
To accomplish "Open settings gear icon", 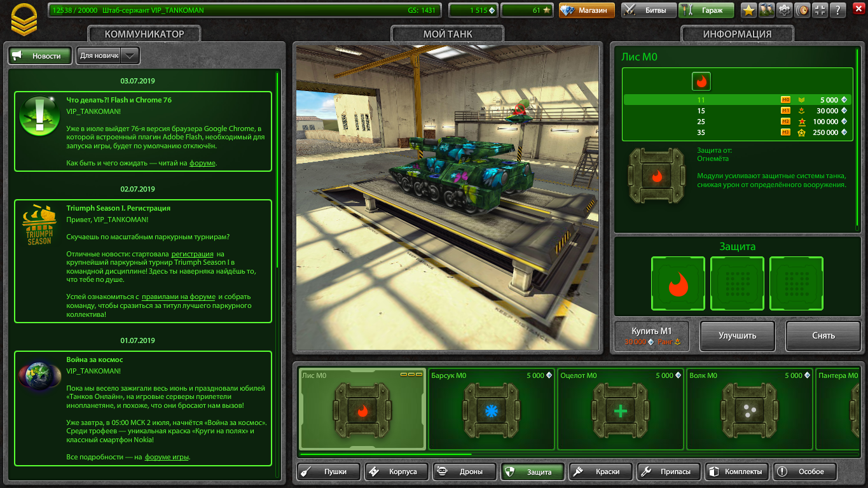I will pos(785,10).
